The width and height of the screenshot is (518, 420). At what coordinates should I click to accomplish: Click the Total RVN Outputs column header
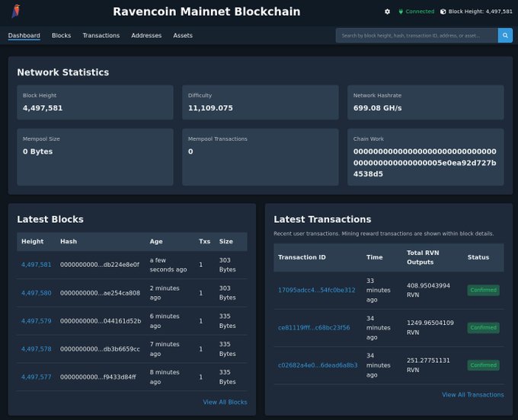423,257
